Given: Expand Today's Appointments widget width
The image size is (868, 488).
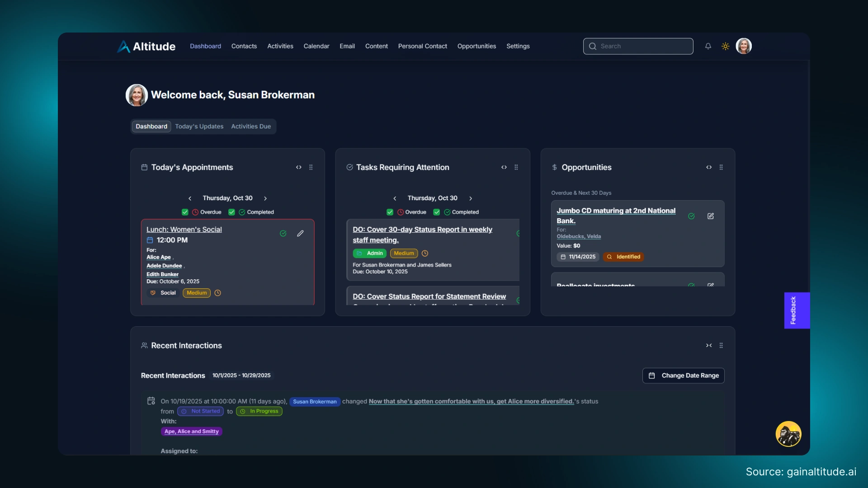Looking at the screenshot, I should point(299,167).
